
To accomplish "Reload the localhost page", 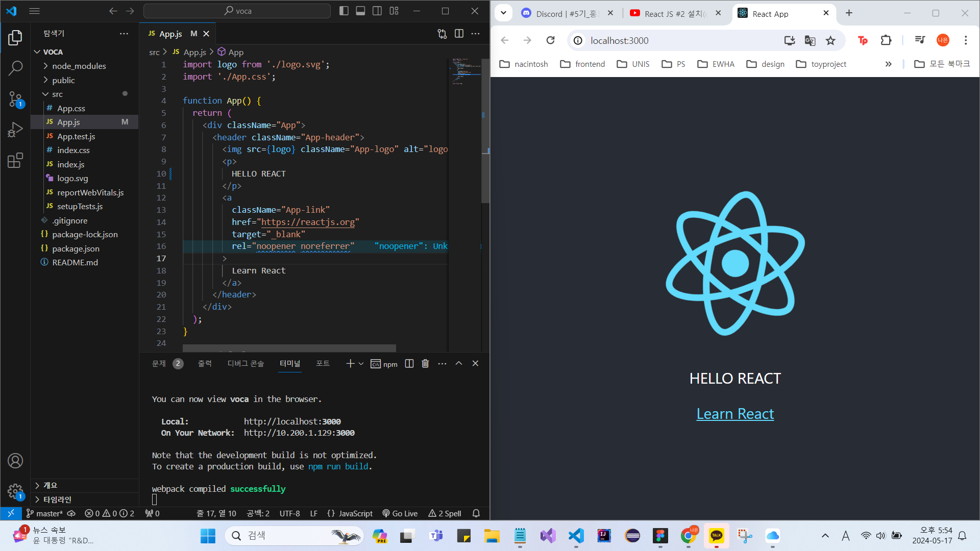I will coord(550,41).
